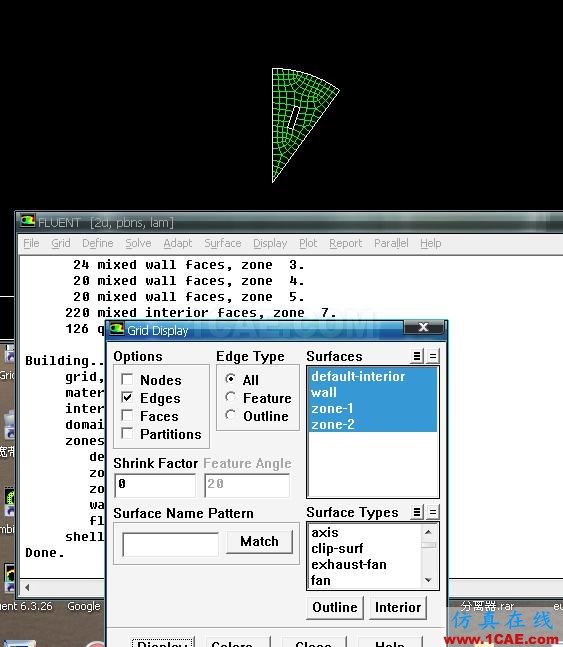Select all Surfaces list icon

pos(417,356)
